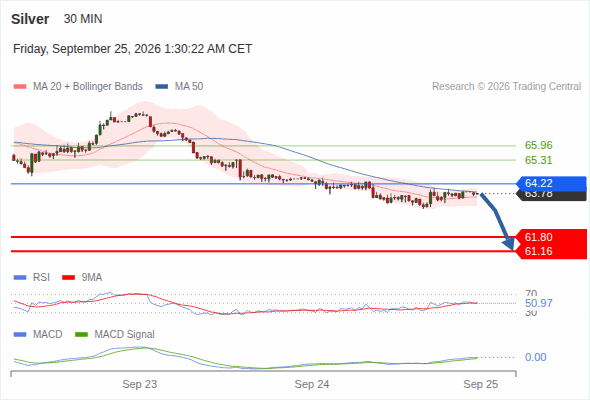This screenshot has width=590, height=400.
Task: Click the blue RSI legend swatch
Action: click(x=20, y=278)
